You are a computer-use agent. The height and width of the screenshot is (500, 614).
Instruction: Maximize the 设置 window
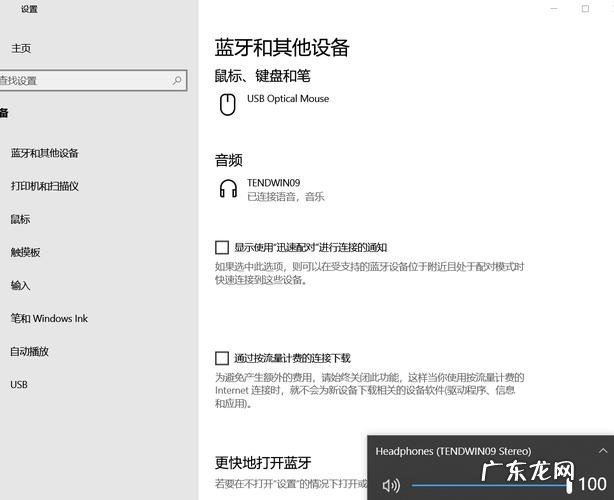[585, 9]
